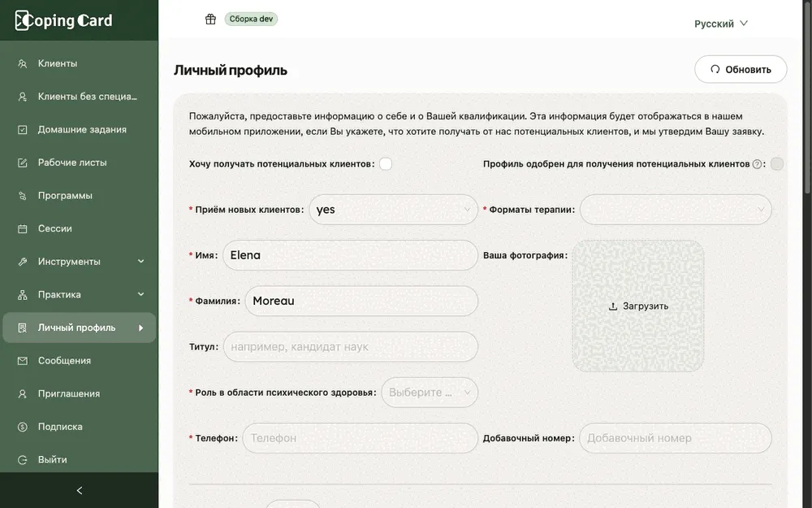This screenshot has height=508, width=812.
Task: Click the Домашние задания checklist icon
Action: [x=22, y=129]
